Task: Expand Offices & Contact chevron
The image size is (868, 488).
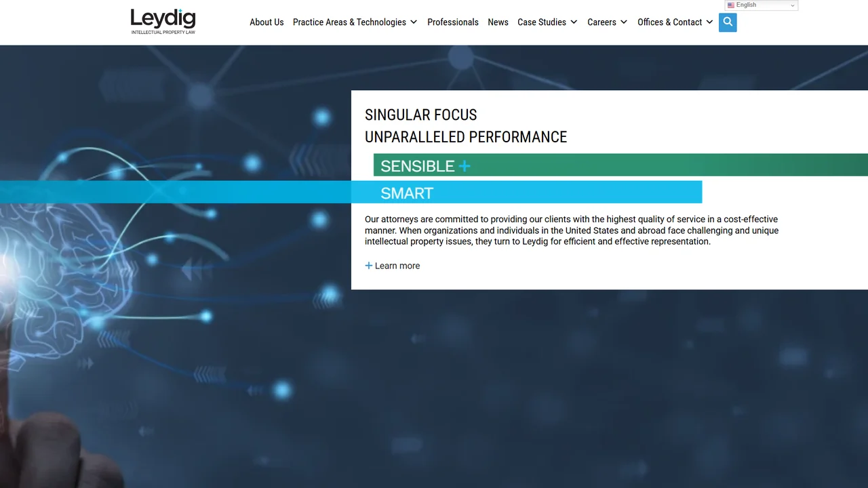Action: pos(710,22)
